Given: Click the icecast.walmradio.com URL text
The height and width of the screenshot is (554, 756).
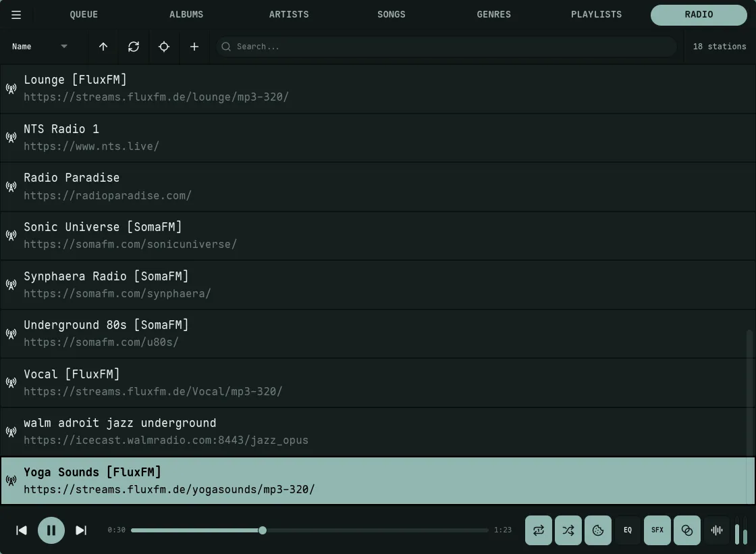Looking at the screenshot, I should coord(166,440).
